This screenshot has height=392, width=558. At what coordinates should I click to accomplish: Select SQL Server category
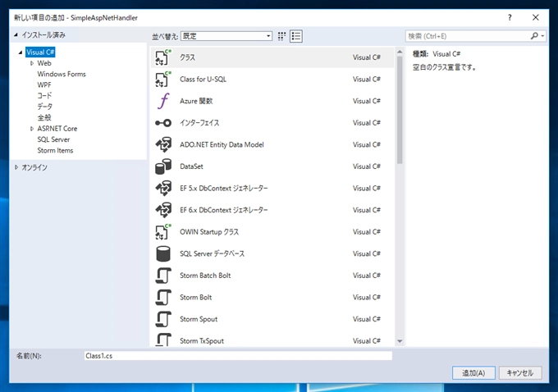(x=53, y=139)
